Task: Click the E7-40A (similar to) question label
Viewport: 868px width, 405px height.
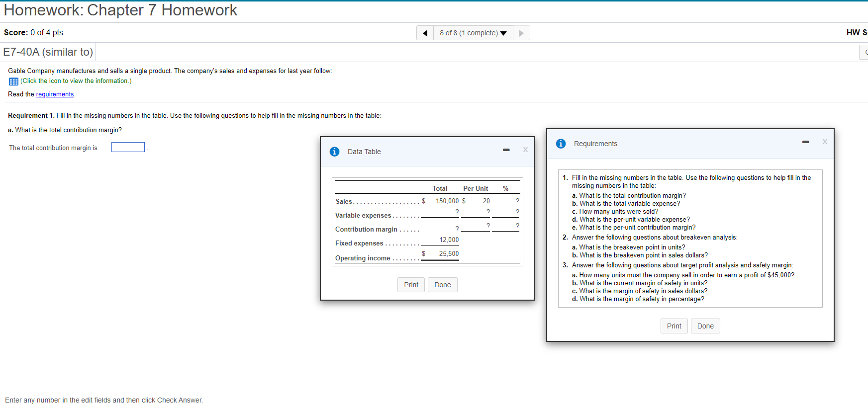Action: point(48,52)
